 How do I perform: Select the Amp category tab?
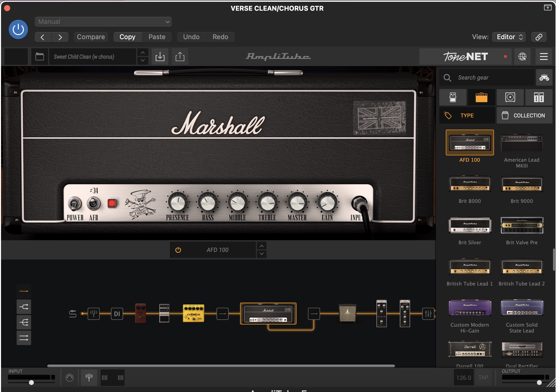point(481,97)
